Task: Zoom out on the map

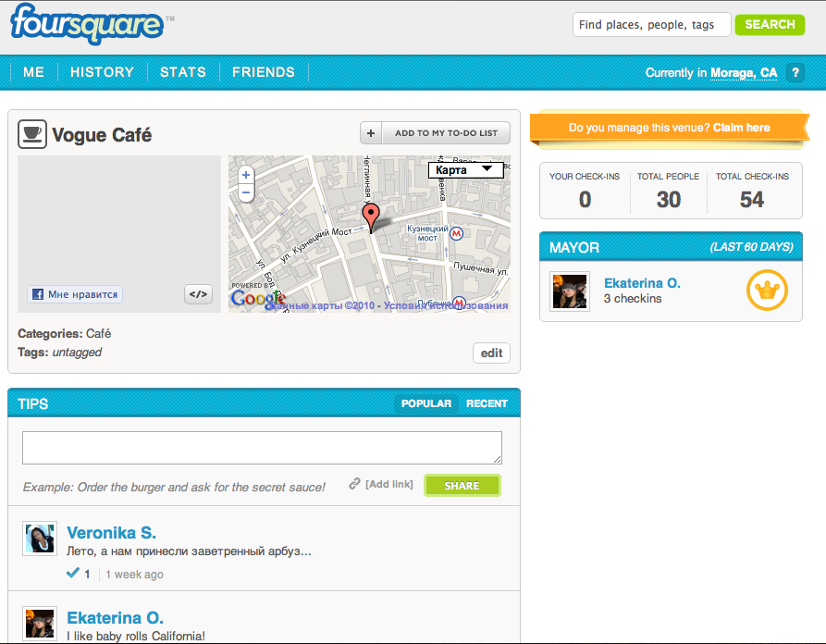Action: pos(246,192)
